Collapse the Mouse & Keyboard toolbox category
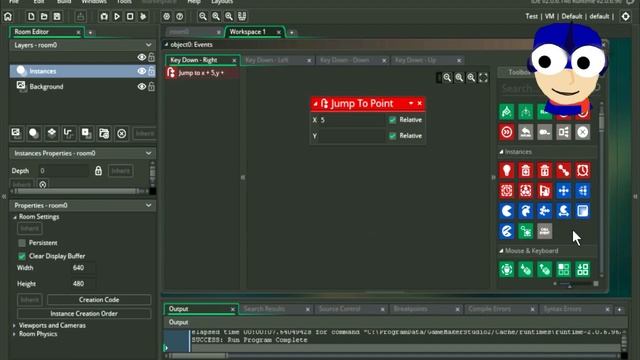The height and width of the screenshot is (360, 640). point(501,251)
